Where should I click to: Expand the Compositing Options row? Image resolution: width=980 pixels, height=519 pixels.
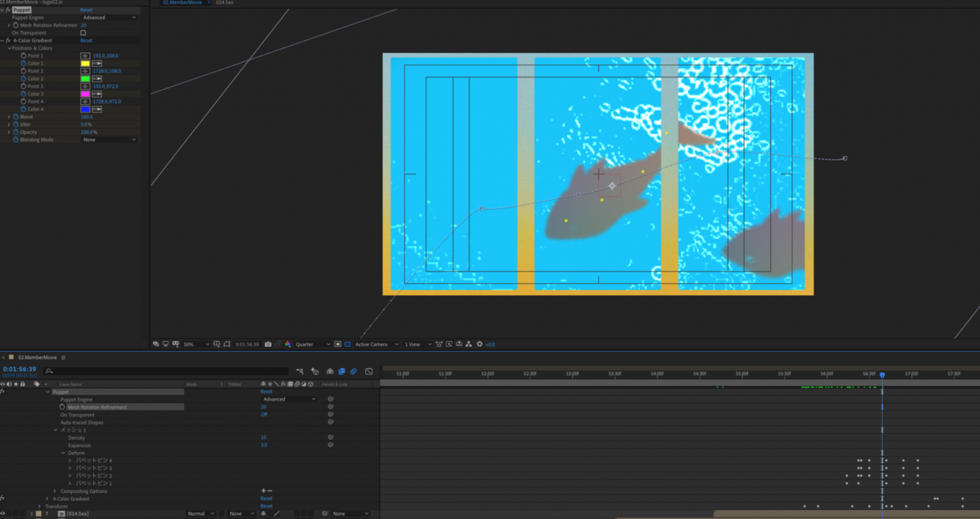(x=56, y=490)
